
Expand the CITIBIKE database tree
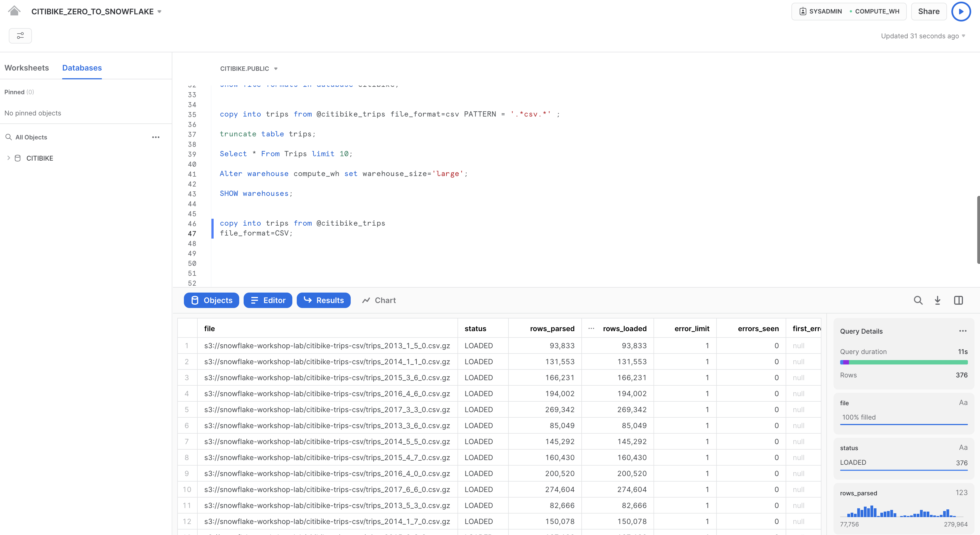coord(9,158)
